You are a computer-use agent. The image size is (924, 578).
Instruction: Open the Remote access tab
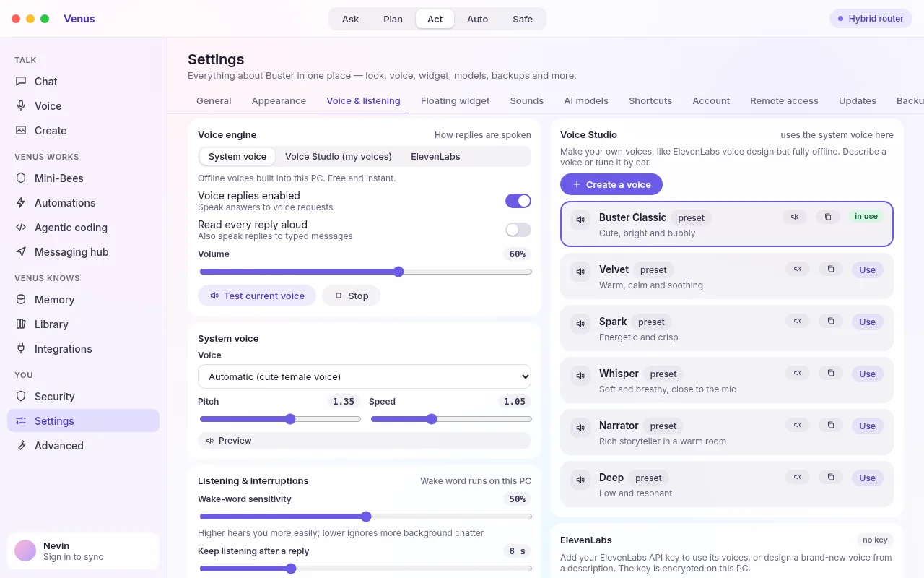784,101
